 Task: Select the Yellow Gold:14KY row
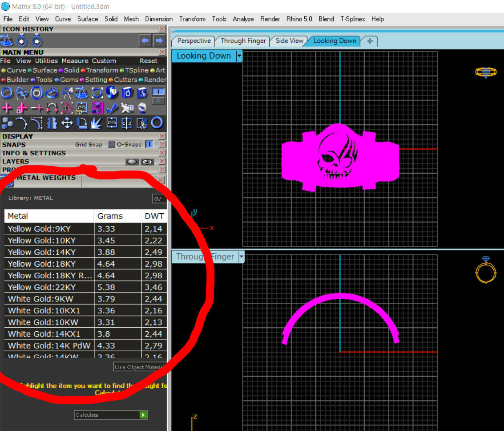[85, 252]
